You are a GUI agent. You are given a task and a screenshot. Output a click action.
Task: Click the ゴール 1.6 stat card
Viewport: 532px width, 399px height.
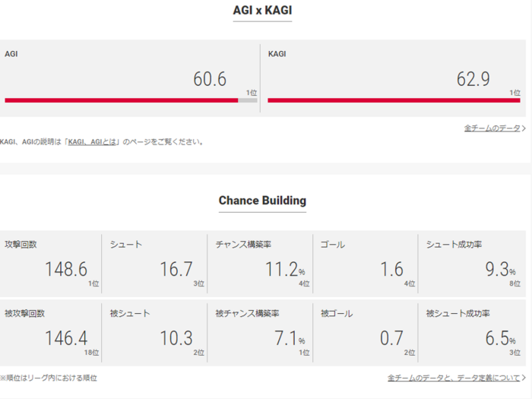tap(366, 263)
